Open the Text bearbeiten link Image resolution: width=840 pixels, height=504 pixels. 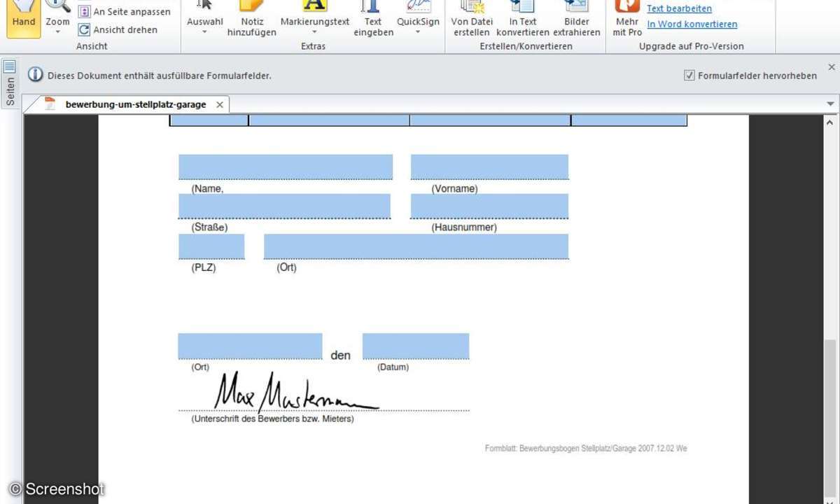679,8
